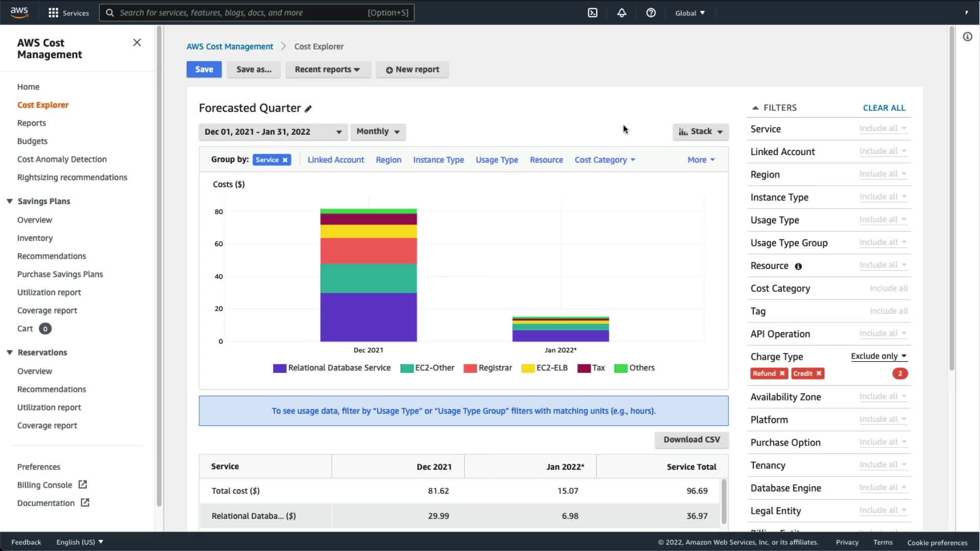Open the right-side info panel icon
Screen dimensions: 980x551
coord(967,37)
